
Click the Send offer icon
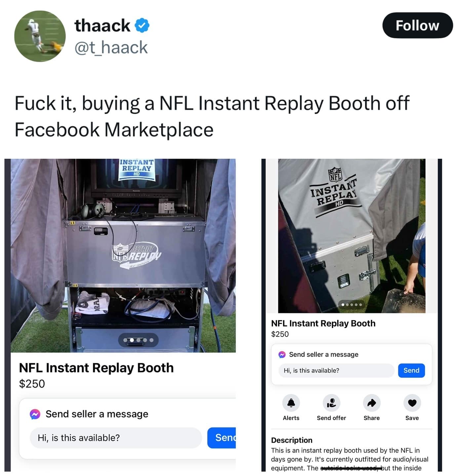pyautogui.click(x=331, y=403)
